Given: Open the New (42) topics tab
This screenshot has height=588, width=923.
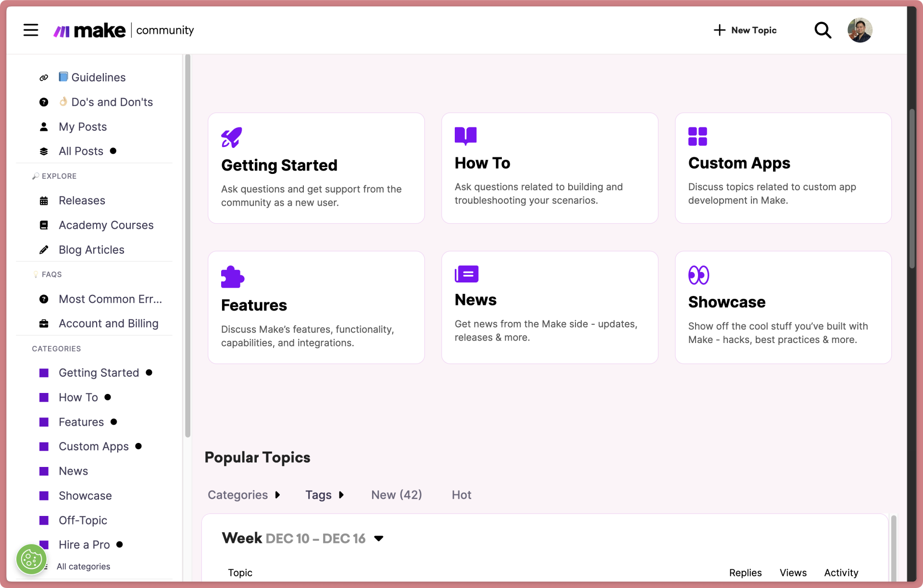Looking at the screenshot, I should [396, 495].
